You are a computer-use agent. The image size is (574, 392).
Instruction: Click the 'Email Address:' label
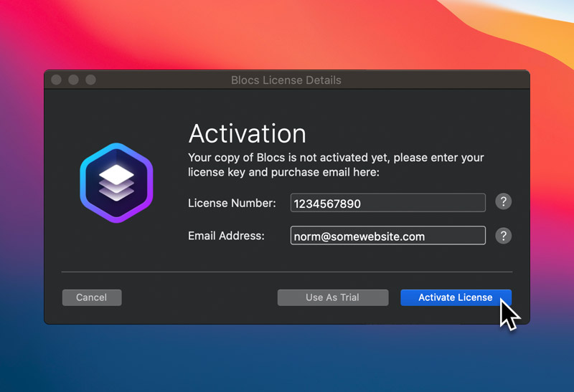tap(226, 236)
